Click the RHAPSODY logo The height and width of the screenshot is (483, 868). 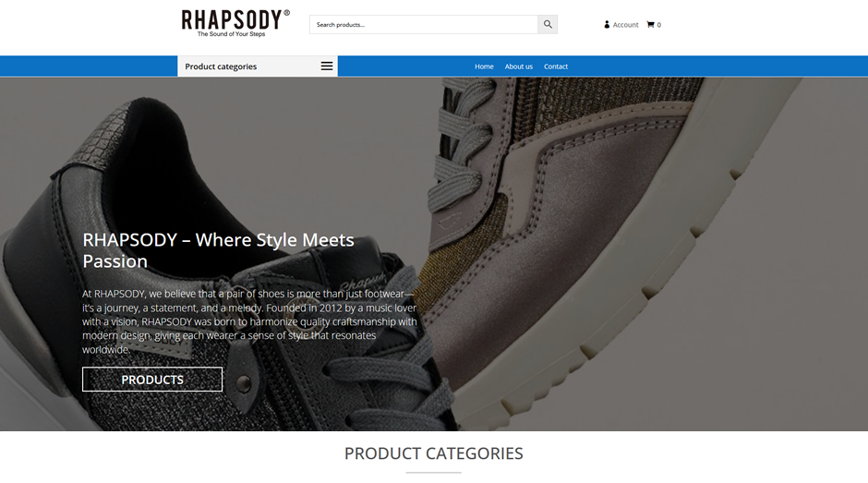pyautogui.click(x=233, y=20)
